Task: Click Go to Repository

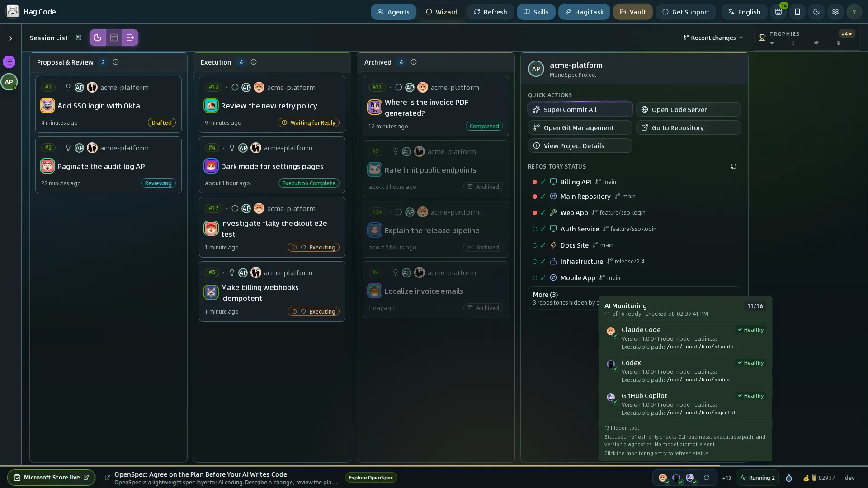Action: click(689, 127)
